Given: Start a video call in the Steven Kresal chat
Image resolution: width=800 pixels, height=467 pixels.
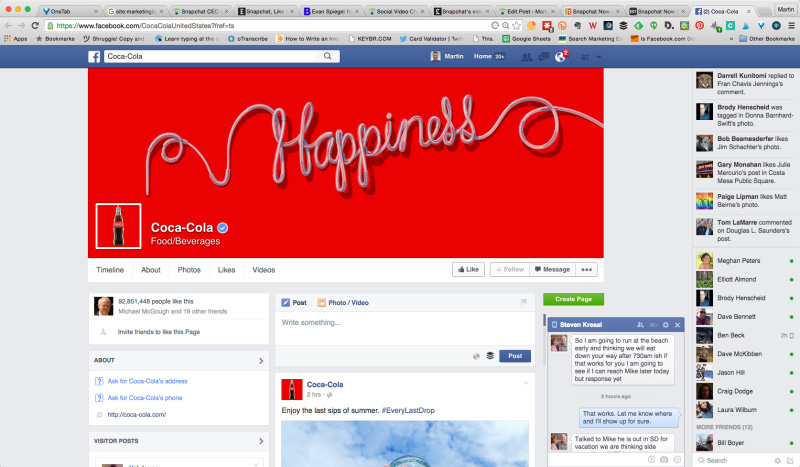Looking at the screenshot, I should (653, 325).
